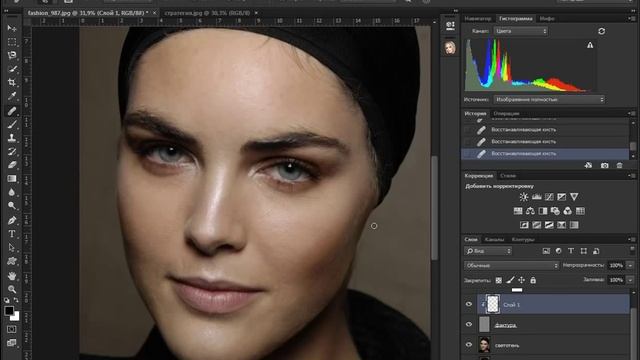Click the foreground color swatch
This screenshot has height=360, width=640.
tap(9, 311)
